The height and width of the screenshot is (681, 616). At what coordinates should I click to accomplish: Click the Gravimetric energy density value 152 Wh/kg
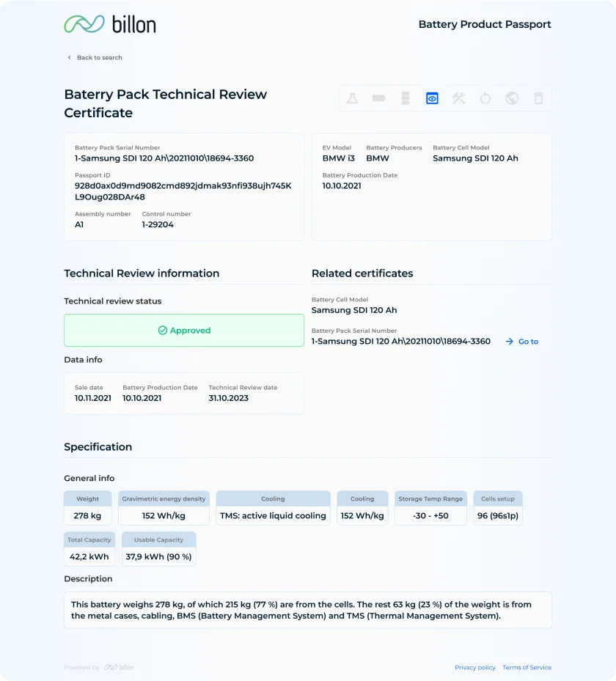[164, 515]
